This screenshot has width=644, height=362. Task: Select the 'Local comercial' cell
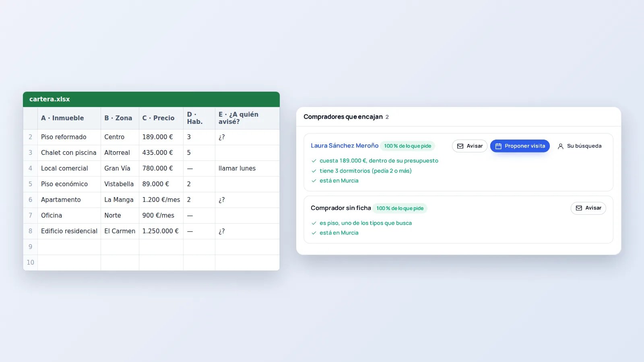(x=69, y=169)
